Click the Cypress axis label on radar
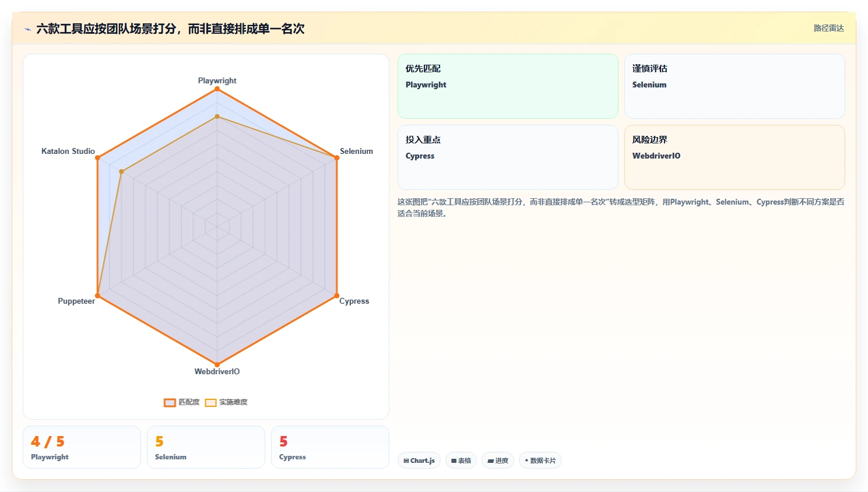The width and height of the screenshot is (868, 492). [x=354, y=301]
